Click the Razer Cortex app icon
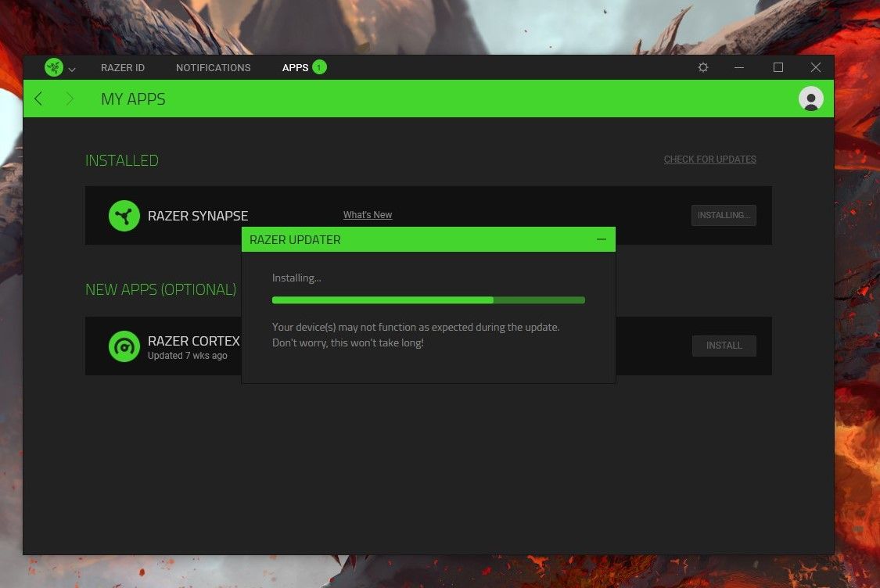 (x=124, y=346)
